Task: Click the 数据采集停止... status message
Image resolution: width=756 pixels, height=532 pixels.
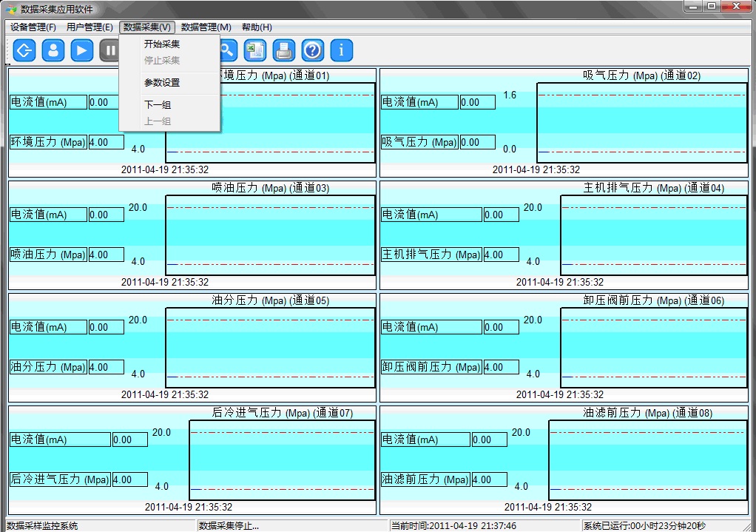Action: 229,526
